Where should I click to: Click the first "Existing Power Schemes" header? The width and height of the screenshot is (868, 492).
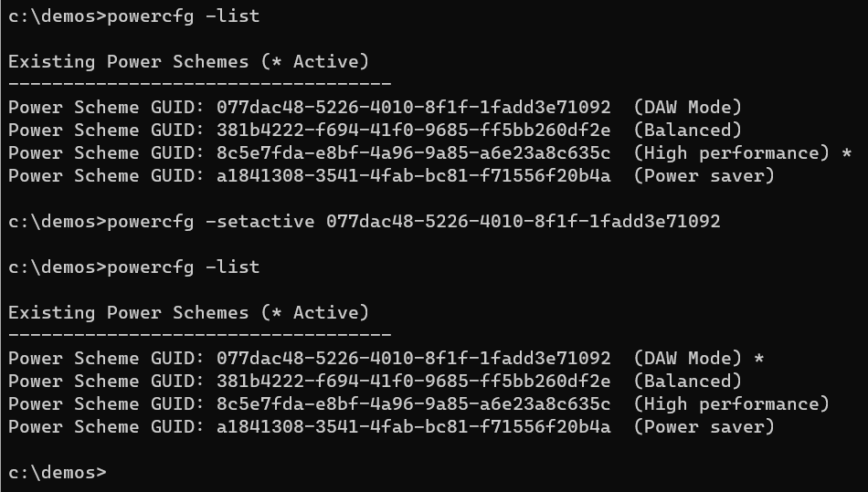click(x=188, y=62)
